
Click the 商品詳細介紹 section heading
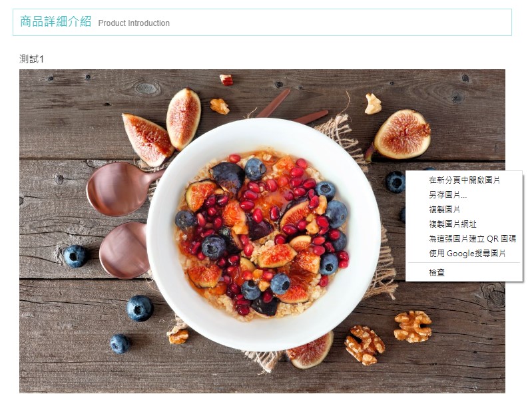pyautogui.click(x=56, y=22)
